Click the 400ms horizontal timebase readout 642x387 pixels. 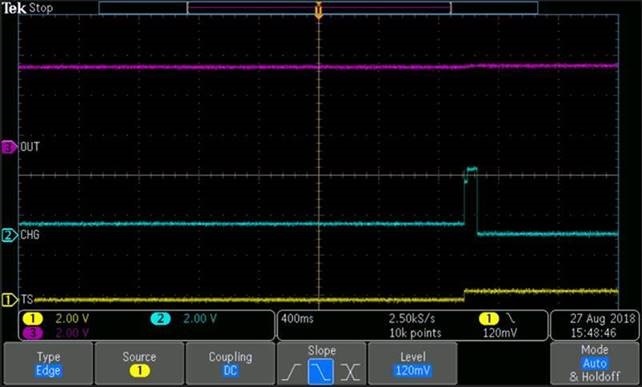(x=297, y=319)
